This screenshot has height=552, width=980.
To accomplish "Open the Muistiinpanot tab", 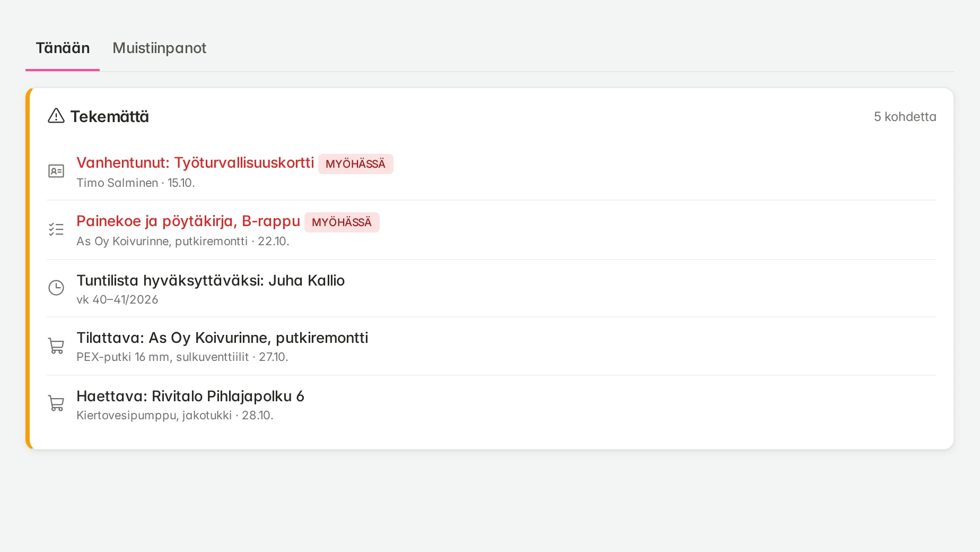I will (x=159, y=48).
